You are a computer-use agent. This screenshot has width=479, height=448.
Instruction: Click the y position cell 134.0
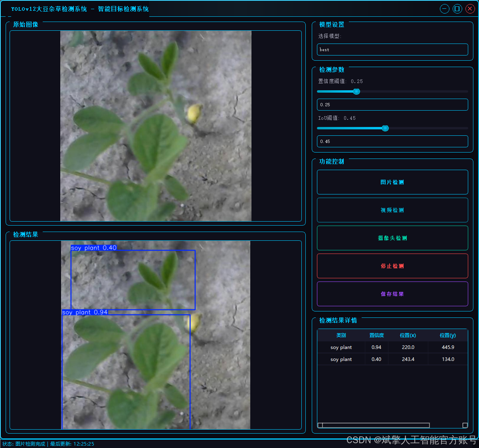click(x=448, y=359)
